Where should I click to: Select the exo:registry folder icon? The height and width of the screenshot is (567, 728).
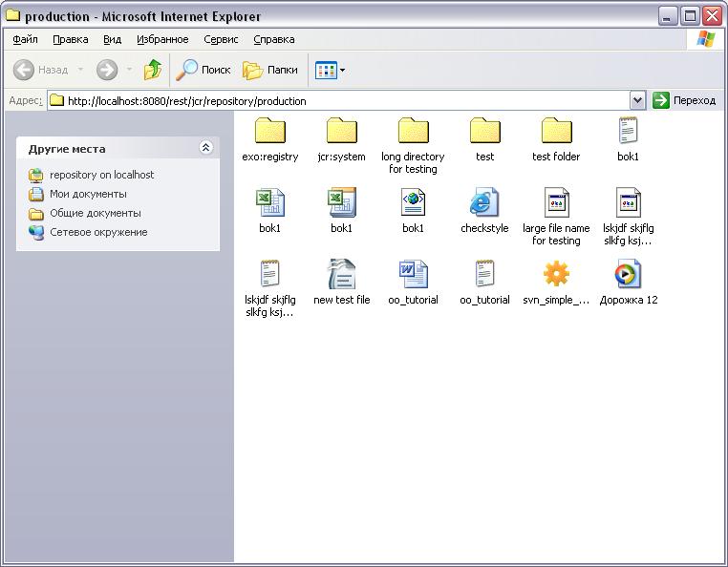[270, 131]
